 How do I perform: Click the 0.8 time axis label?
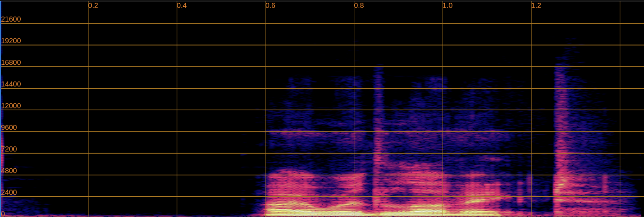(x=359, y=6)
